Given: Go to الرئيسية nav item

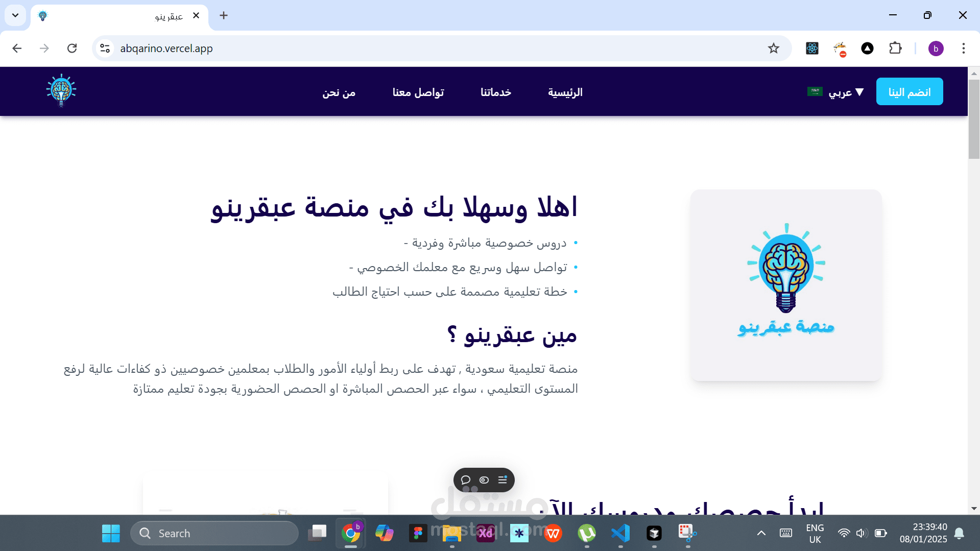Looking at the screenshot, I should [x=565, y=92].
